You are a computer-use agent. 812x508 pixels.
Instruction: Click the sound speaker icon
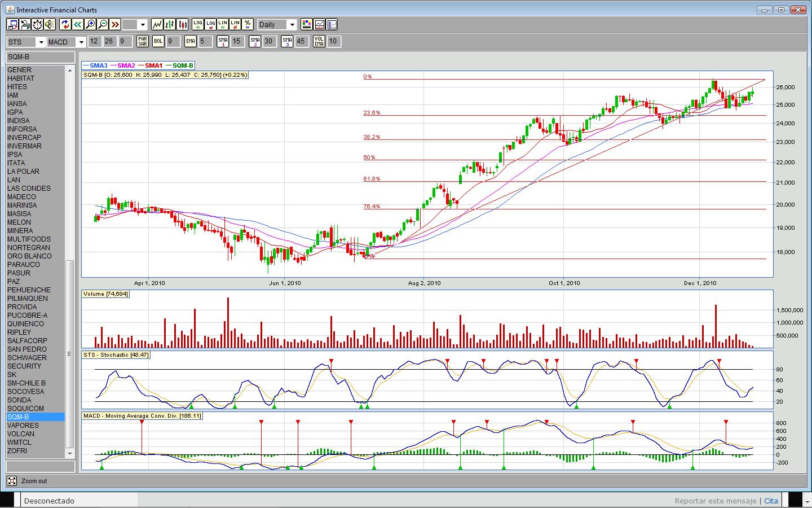pyautogui.click(x=50, y=24)
